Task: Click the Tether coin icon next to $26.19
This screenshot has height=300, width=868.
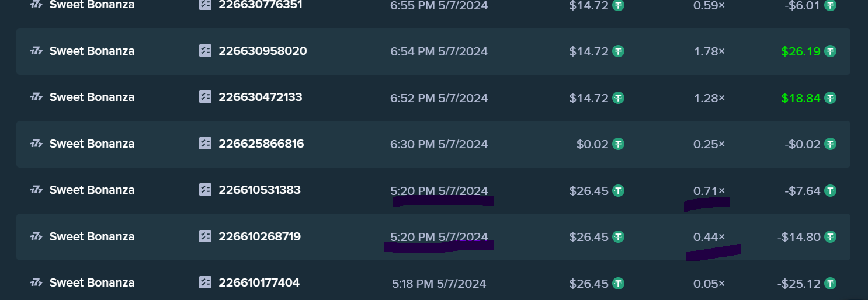Action: 830,51
